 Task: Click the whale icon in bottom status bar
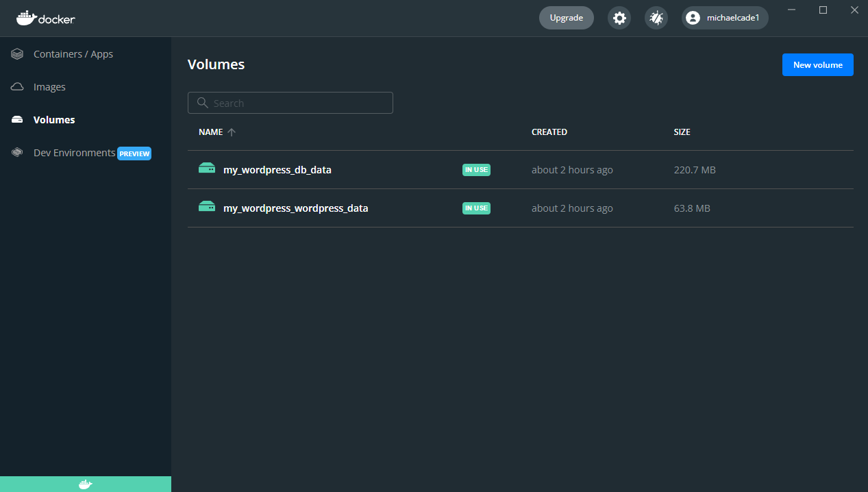[x=85, y=484]
